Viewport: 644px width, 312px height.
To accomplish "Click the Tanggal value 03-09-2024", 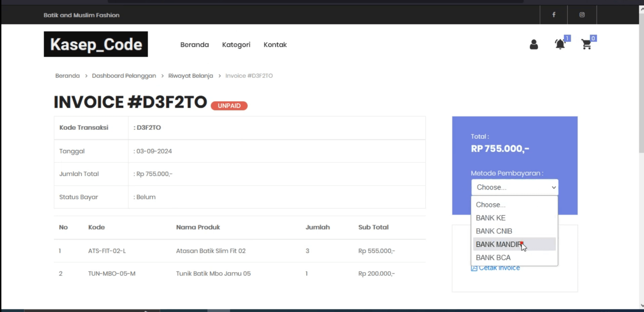I will pos(154,151).
